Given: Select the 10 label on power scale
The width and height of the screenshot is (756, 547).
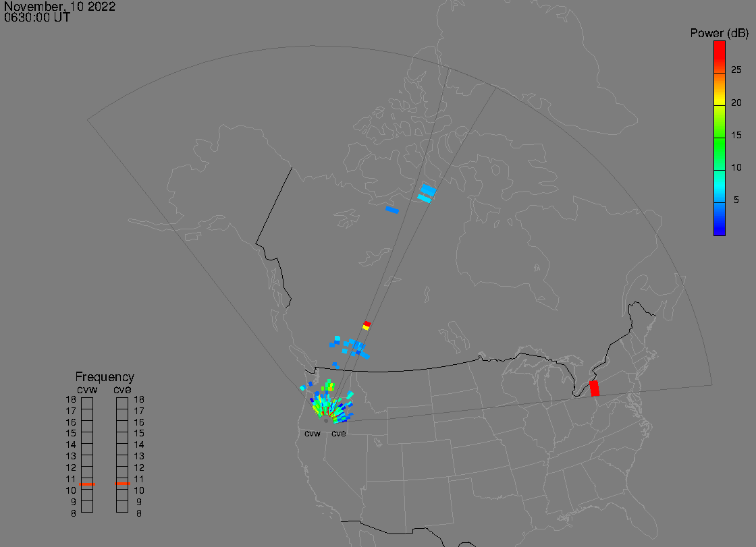Looking at the screenshot, I should click(x=736, y=167).
